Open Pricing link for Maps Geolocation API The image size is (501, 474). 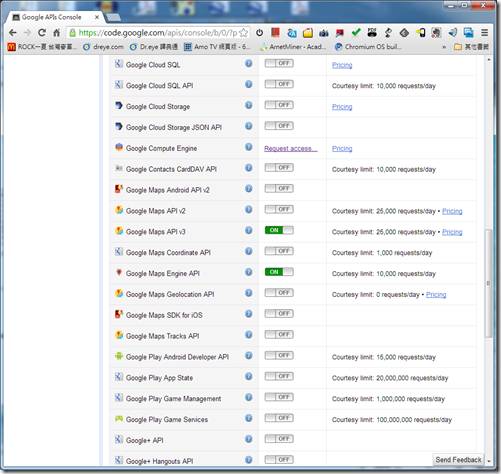(436, 295)
